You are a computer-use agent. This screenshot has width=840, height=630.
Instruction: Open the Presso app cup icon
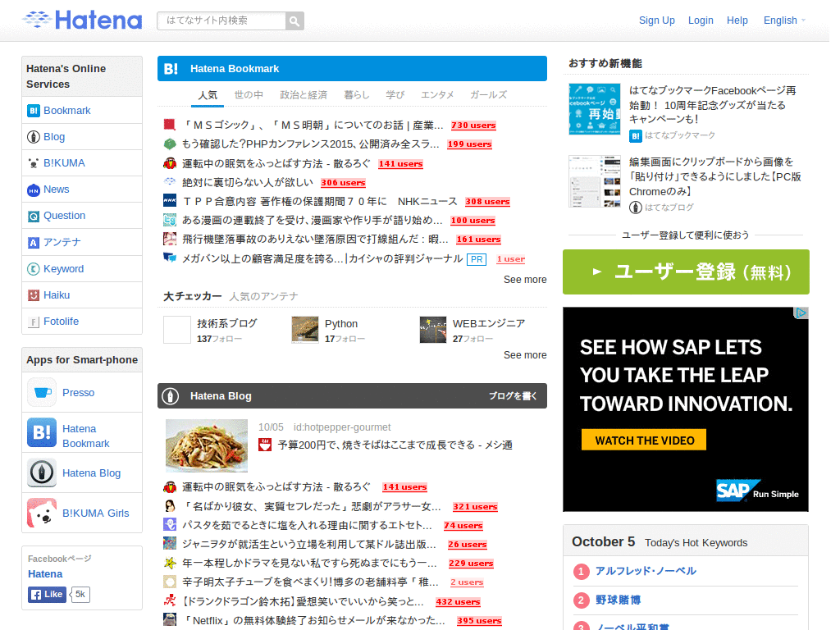tap(42, 393)
